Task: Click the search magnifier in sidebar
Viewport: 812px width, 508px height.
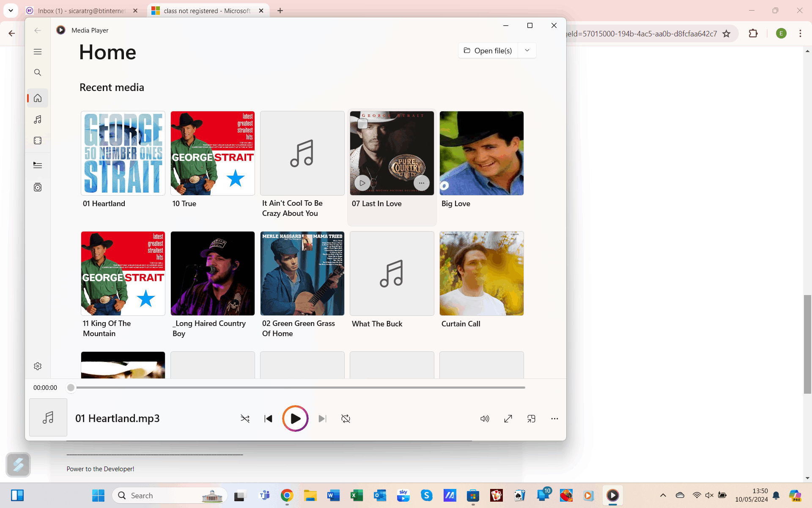Action: 38,72
